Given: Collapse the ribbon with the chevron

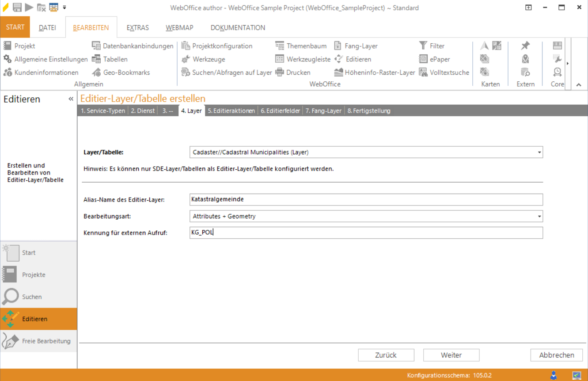Looking at the screenshot, I should click(x=579, y=85).
